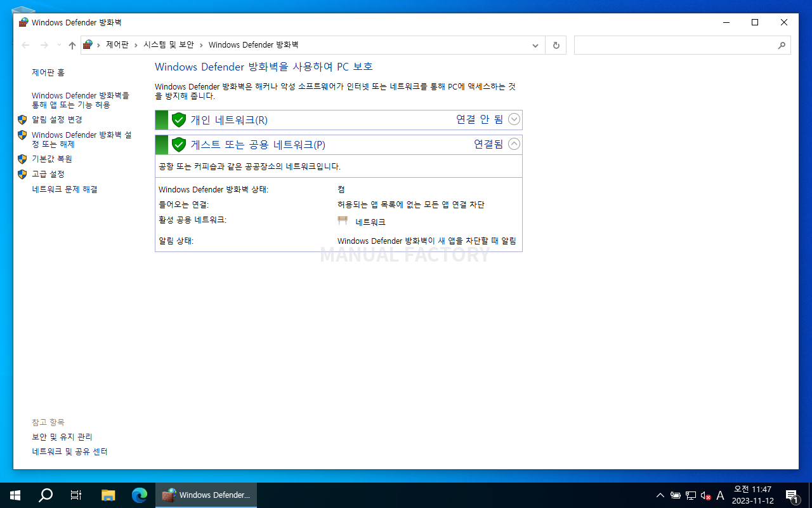Click the shield icon beside 고급 설정

point(22,174)
